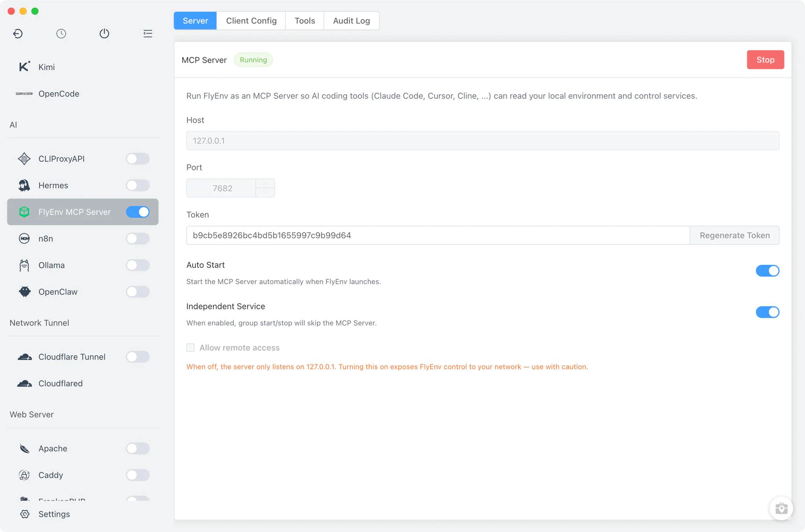
Task: Disable the Auto Start switch
Action: [767, 271]
